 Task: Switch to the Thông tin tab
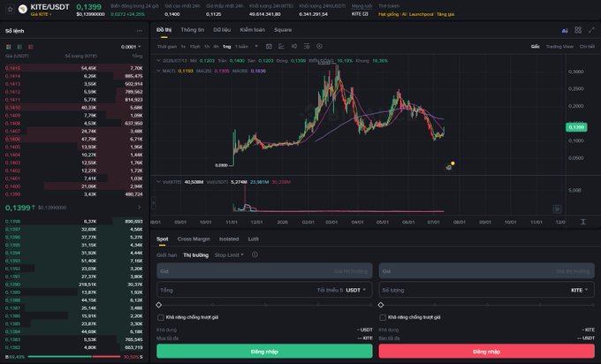coord(193,29)
